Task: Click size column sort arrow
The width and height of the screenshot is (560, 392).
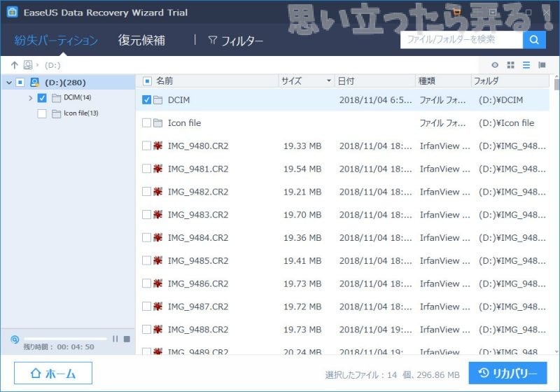Action: tap(328, 80)
